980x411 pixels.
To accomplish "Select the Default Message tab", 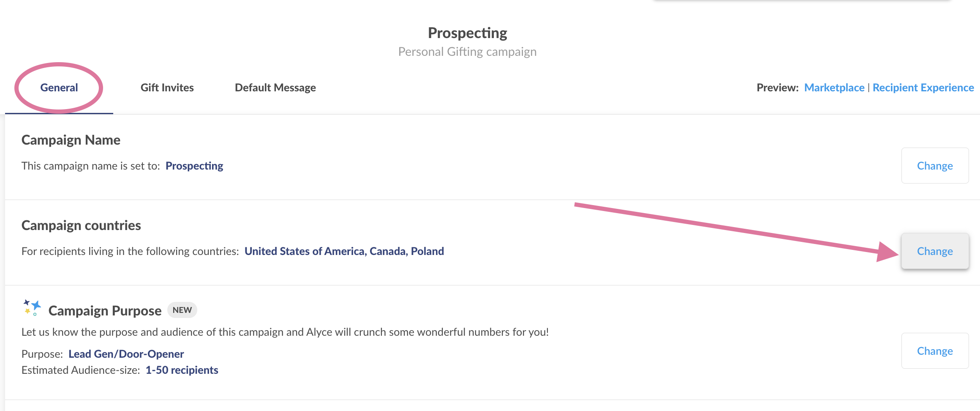I will click(275, 88).
